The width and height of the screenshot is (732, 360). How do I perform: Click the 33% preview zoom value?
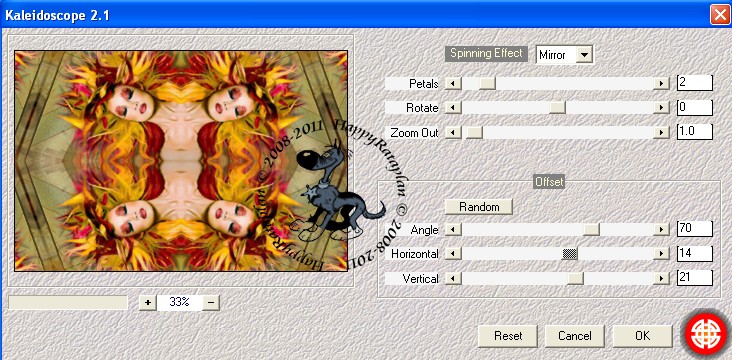[179, 303]
